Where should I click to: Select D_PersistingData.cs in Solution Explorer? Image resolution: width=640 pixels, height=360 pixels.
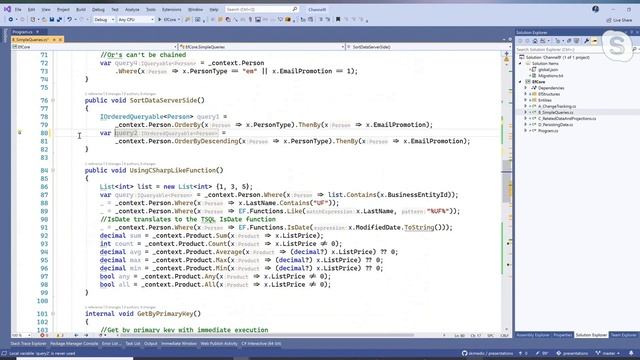point(556,124)
